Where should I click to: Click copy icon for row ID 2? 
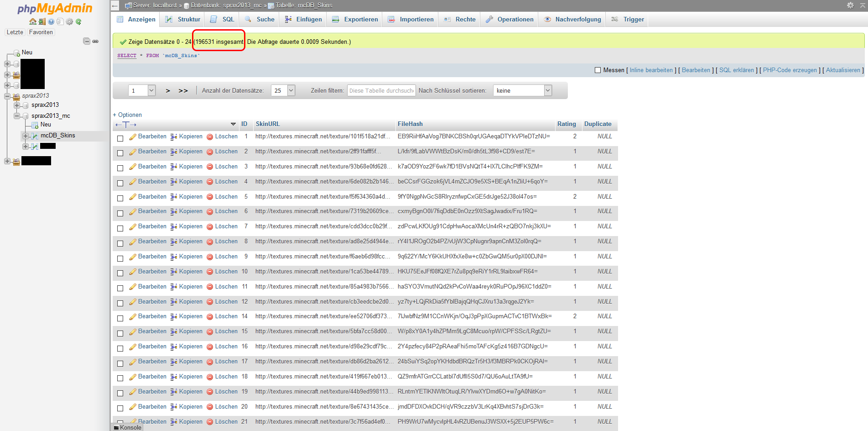174,152
